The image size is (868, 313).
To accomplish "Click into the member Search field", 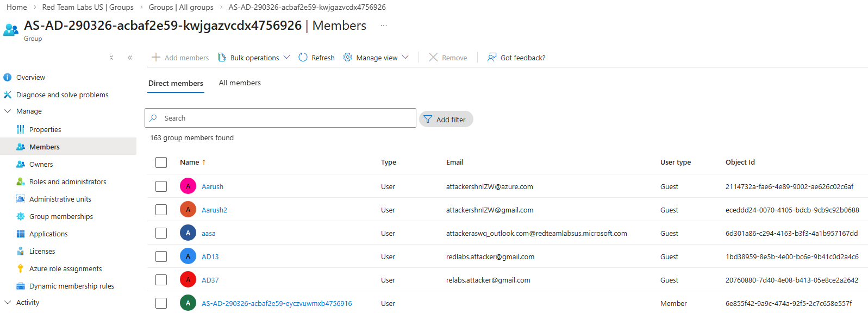I will coord(283,118).
